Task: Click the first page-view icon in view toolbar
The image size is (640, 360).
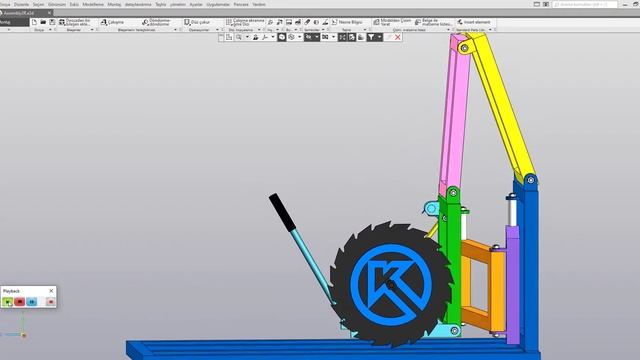Action: point(221,37)
